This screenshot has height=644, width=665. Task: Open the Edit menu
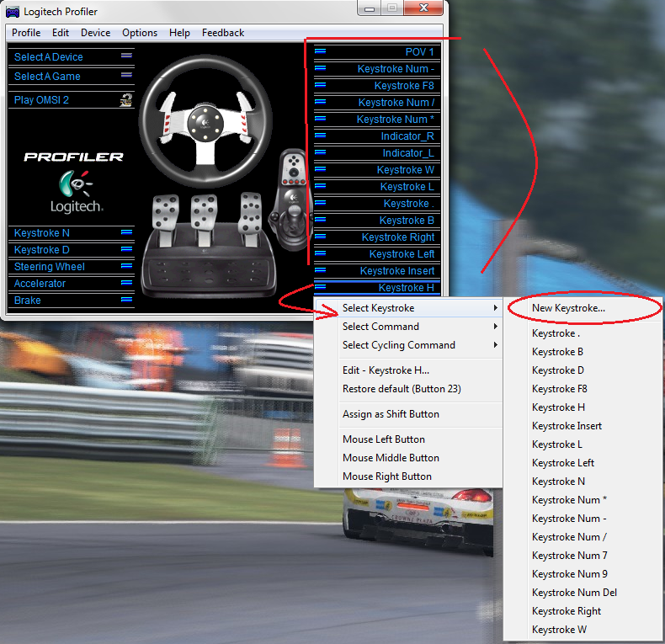coord(61,33)
